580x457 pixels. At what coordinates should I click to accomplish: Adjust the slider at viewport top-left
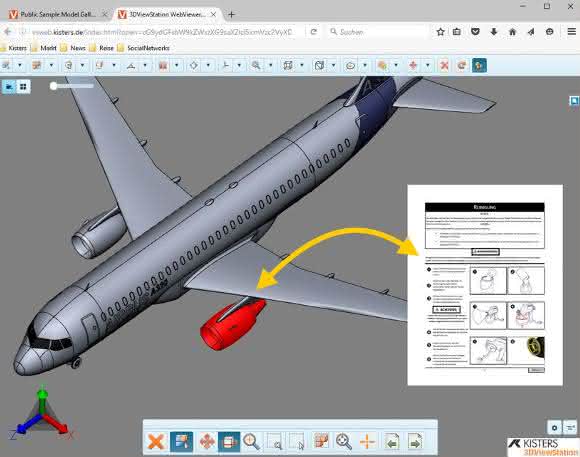(72, 86)
